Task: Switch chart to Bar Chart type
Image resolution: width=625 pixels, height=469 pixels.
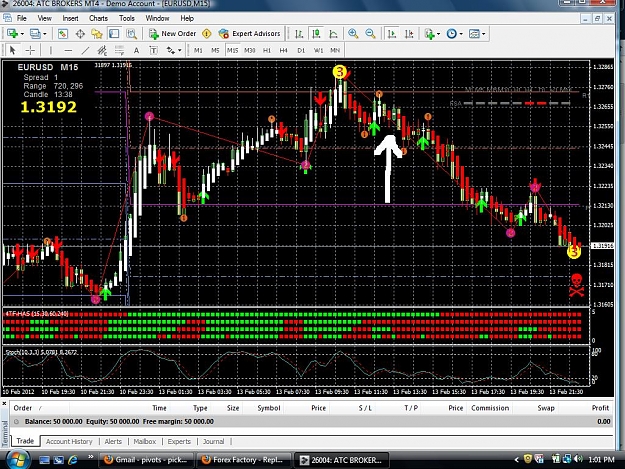Action: [x=299, y=34]
